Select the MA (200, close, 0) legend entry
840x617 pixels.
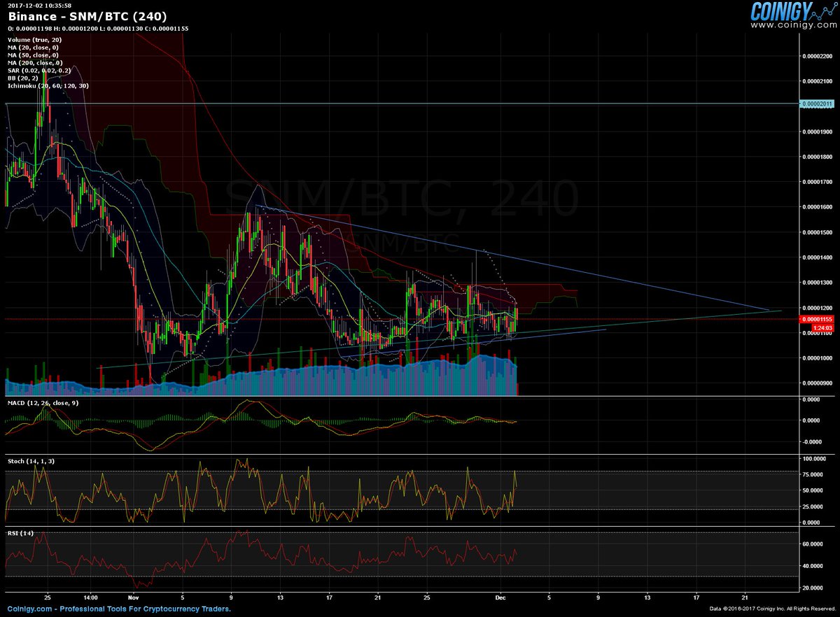pyautogui.click(x=36, y=63)
